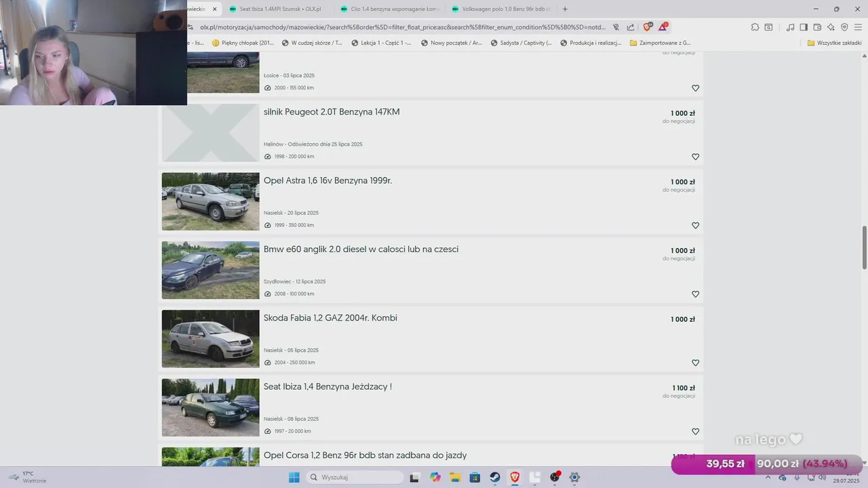The height and width of the screenshot is (488, 868).
Task: Open Seat Ibiza 1,4 Benzyna Jeżdzacy title
Action: [328, 386]
